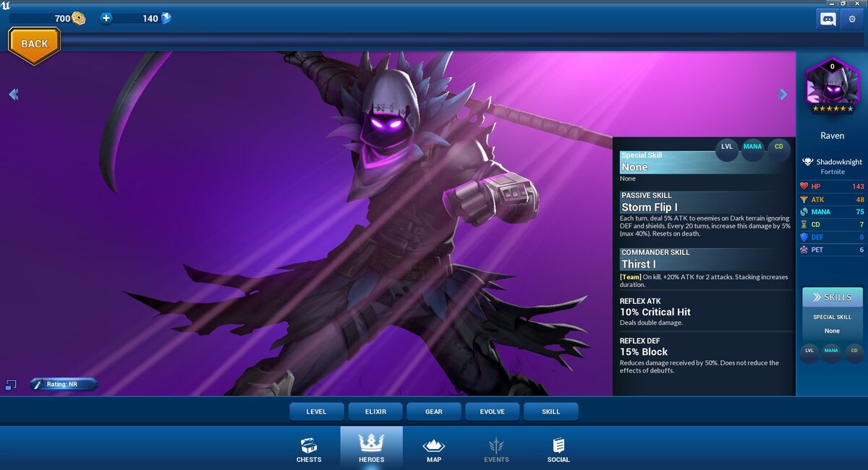Click Raven hero portrait hexagon

coord(832,82)
